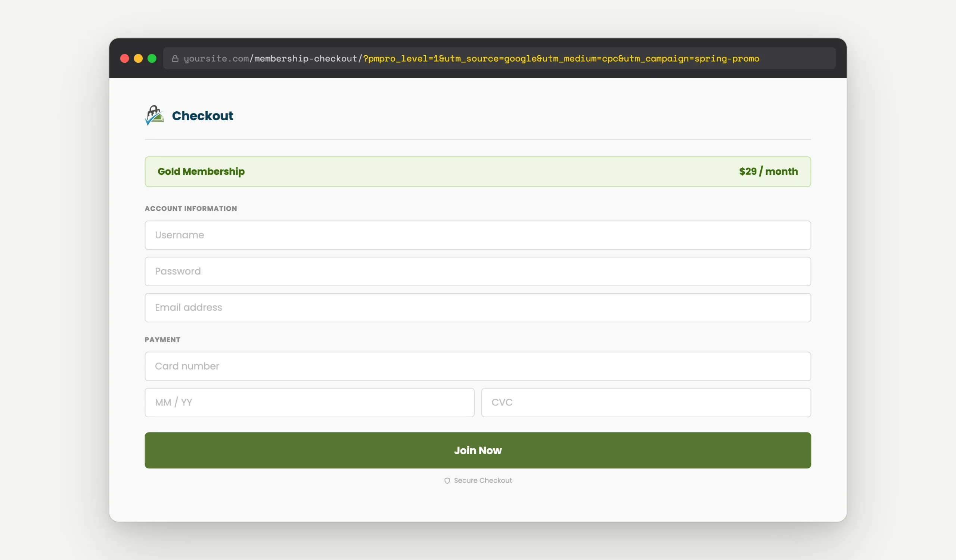Click the Join Now button
The image size is (956, 560).
click(477, 450)
